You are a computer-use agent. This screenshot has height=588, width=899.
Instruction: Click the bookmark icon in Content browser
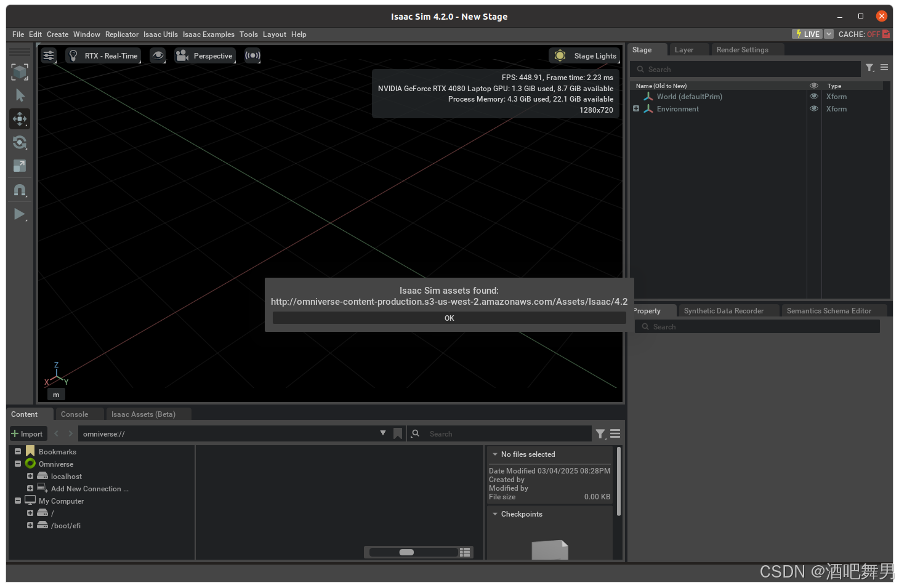pos(398,434)
